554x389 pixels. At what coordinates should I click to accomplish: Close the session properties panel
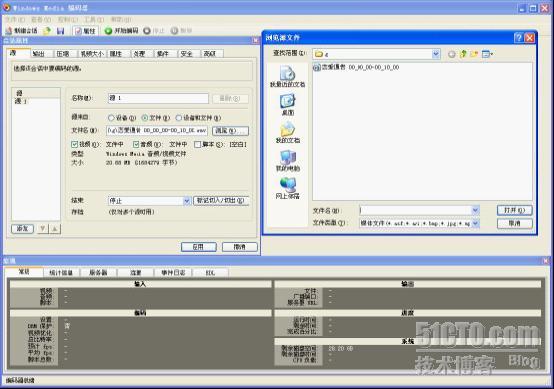pyautogui.click(x=256, y=41)
